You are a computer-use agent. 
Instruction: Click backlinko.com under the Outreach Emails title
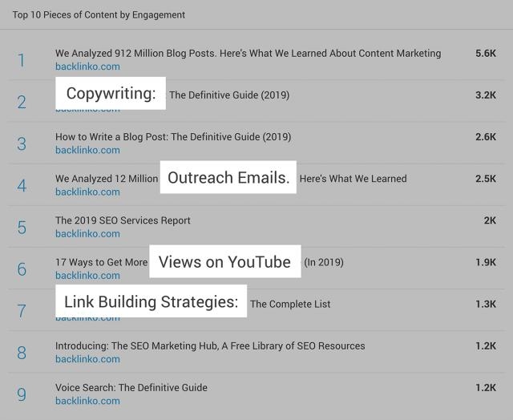(x=87, y=192)
